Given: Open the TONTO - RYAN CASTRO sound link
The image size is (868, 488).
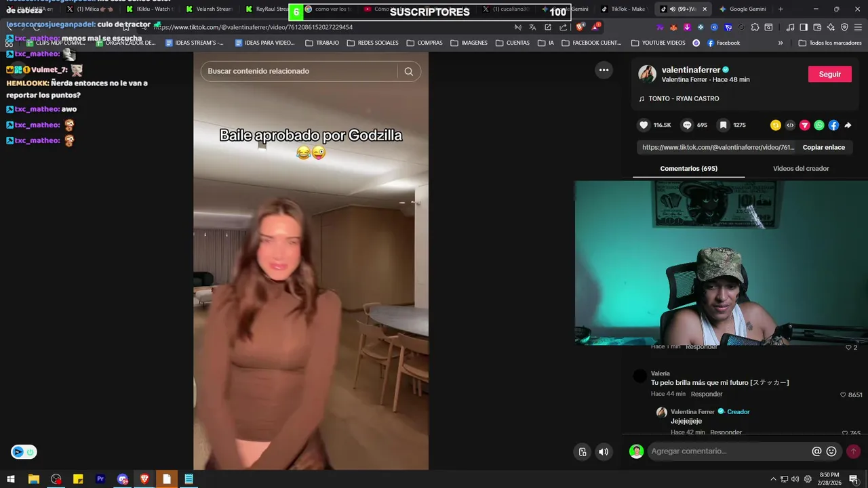Looking at the screenshot, I should [x=679, y=99].
